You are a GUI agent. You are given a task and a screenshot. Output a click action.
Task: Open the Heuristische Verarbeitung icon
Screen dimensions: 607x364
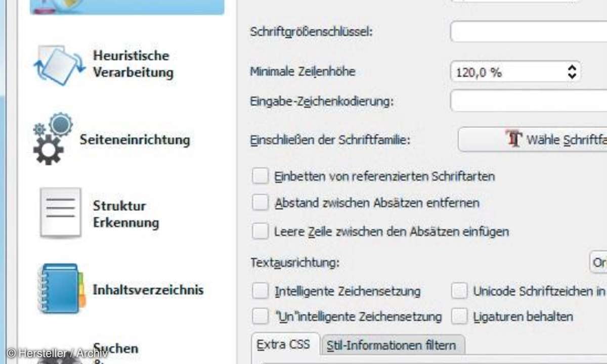pos(59,64)
